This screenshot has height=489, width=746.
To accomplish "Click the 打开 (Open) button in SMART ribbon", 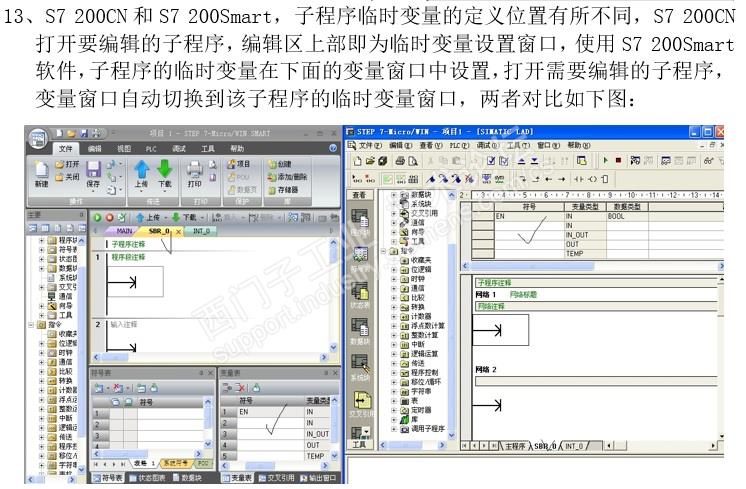I will point(67,164).
